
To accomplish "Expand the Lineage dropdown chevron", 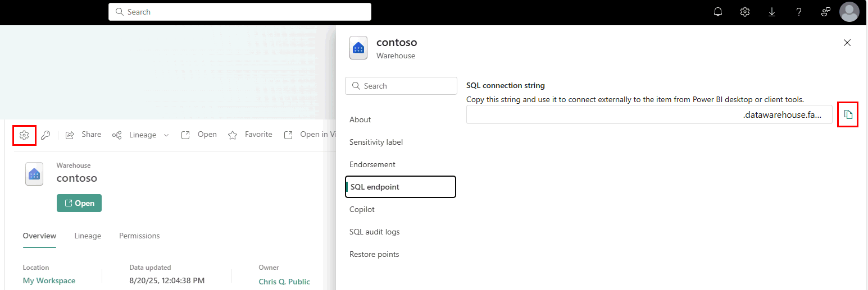I will point(166,135).
